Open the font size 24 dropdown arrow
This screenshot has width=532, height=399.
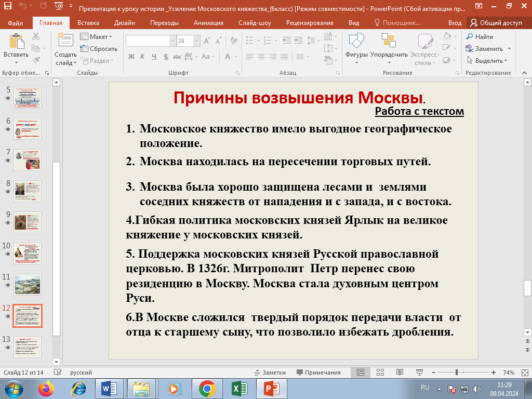pos(196,41)
